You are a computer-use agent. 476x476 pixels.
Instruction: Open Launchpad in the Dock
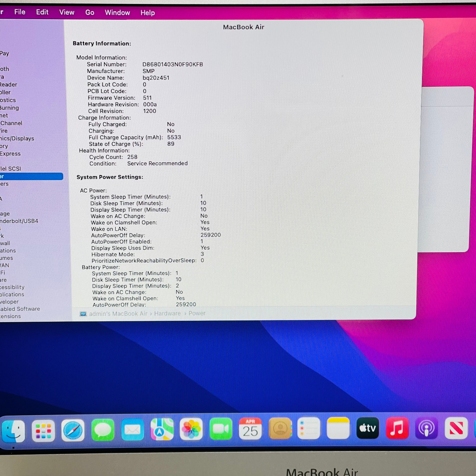coord(43,431)
